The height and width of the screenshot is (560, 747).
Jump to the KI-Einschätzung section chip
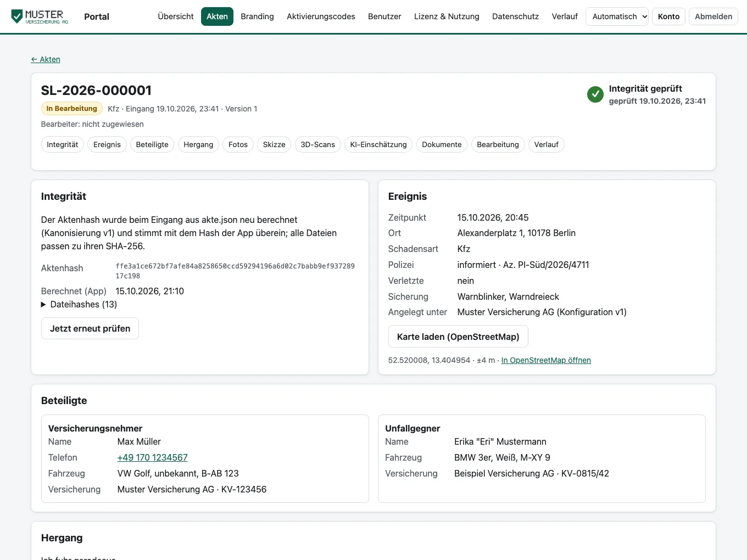378,144
